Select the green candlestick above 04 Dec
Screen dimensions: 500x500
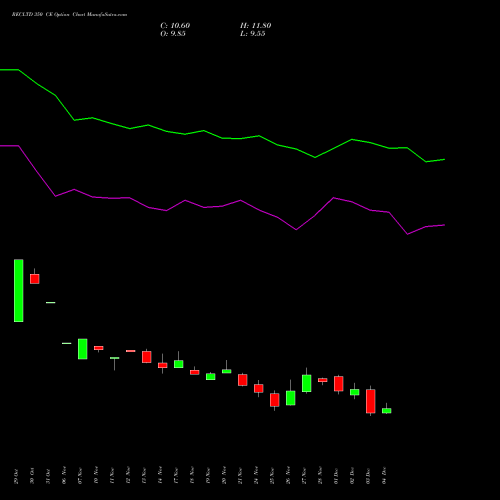point(387,411)
